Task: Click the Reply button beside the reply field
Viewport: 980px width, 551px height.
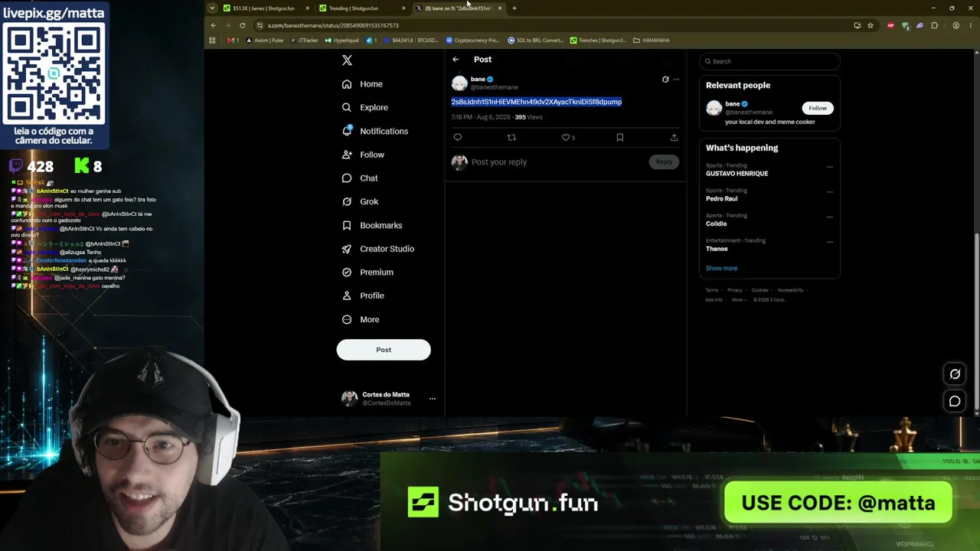Action: [664, 162]
